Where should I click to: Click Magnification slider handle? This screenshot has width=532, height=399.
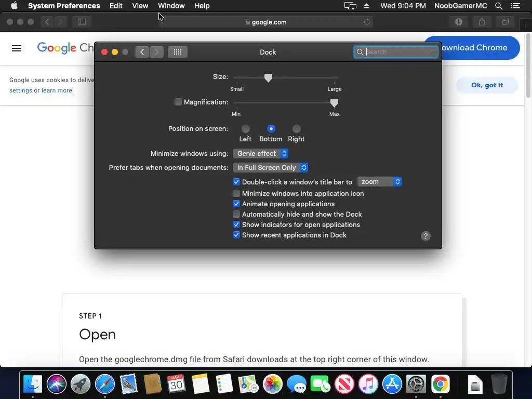pyautogui.click(x=334, y=103)
